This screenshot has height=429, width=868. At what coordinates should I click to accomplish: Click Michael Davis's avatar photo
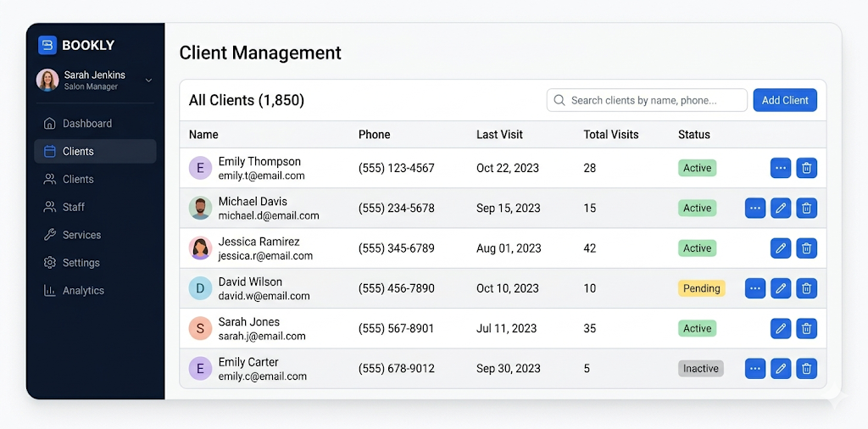tap(200, 208)
